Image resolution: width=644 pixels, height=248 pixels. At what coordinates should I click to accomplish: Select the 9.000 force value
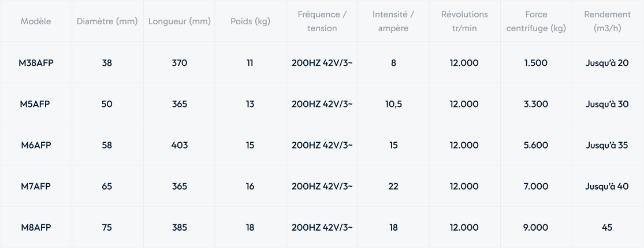coord(536,227)
